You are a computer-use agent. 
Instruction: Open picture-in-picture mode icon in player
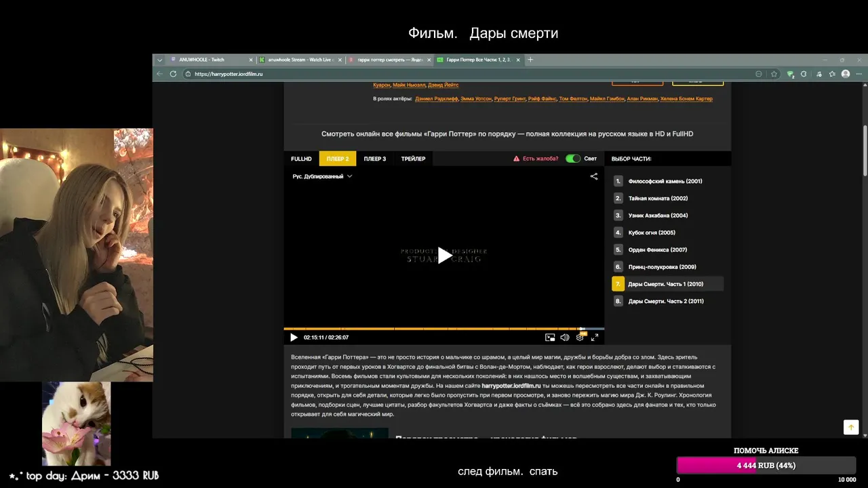(x=550, y=338)
